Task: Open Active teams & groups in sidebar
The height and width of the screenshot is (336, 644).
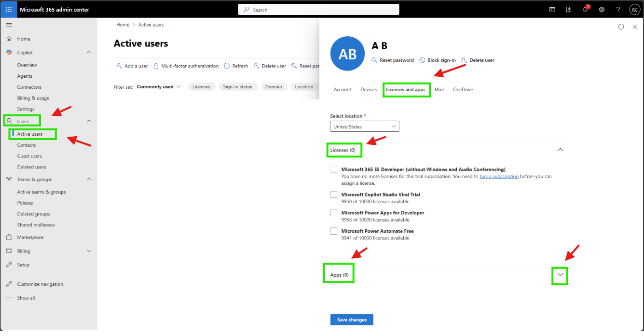Action: (41, 192)
